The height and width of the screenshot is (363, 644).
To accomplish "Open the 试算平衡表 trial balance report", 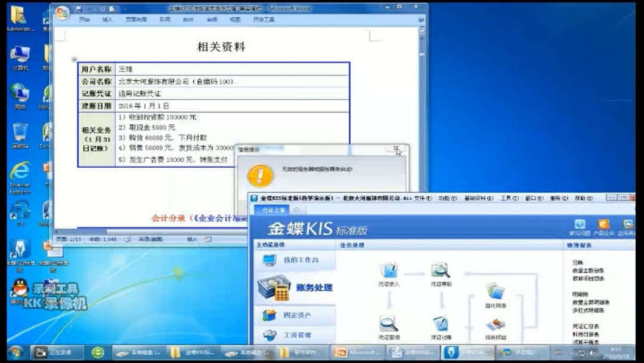I will click(x=585, y=342).
